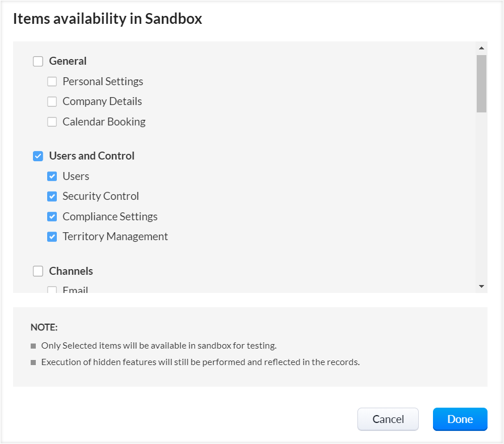This screenshot has height=444, width=504.
Task: Uncheck the Compliance Settings option
Action: click(x=52, y=217)
